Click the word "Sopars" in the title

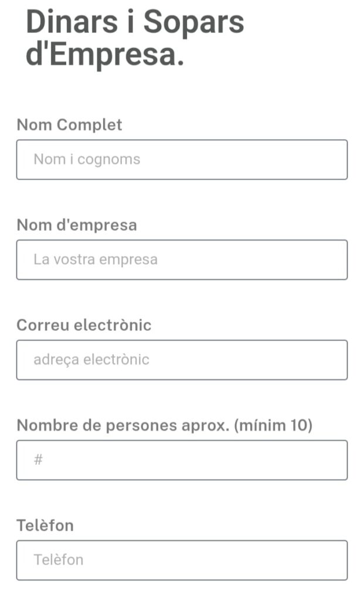click(x=193, y=22)
